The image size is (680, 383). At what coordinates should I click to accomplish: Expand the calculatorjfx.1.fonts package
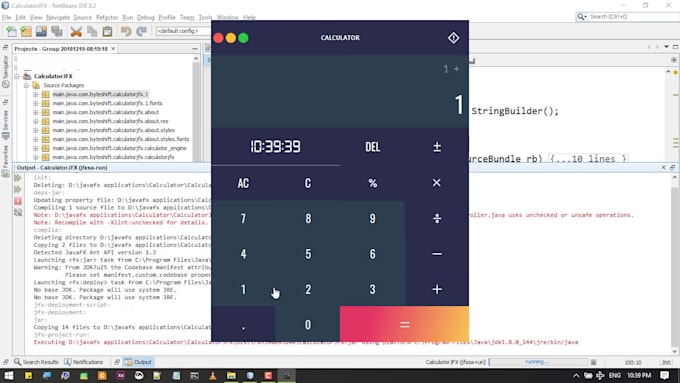point(36,103)
